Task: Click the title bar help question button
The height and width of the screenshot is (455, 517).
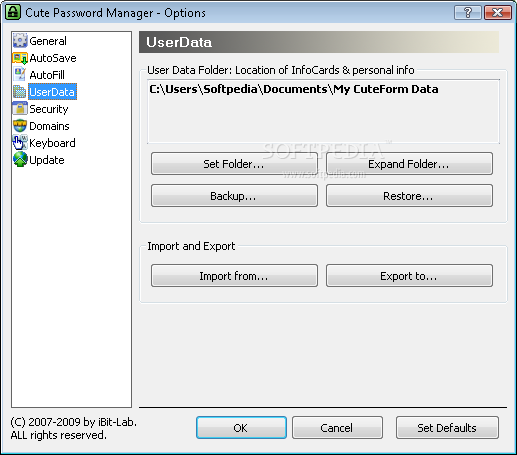Action: click(468, 13)
